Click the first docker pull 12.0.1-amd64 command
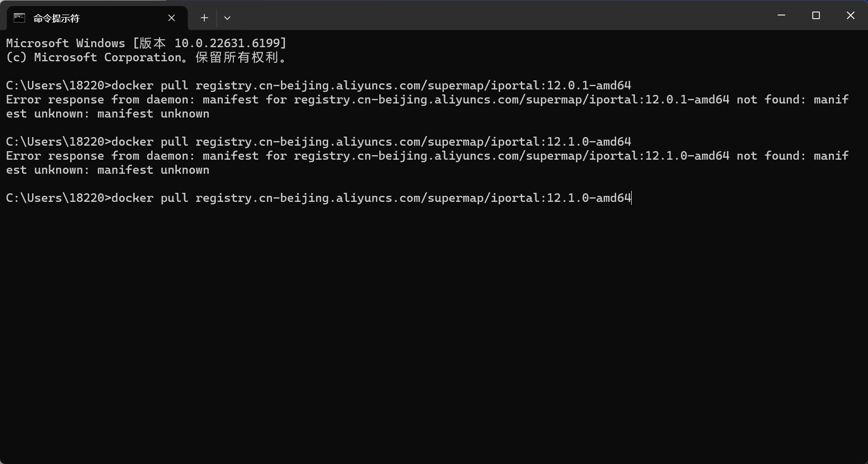This screenshot has height=464, width=868. coord(371,85)
